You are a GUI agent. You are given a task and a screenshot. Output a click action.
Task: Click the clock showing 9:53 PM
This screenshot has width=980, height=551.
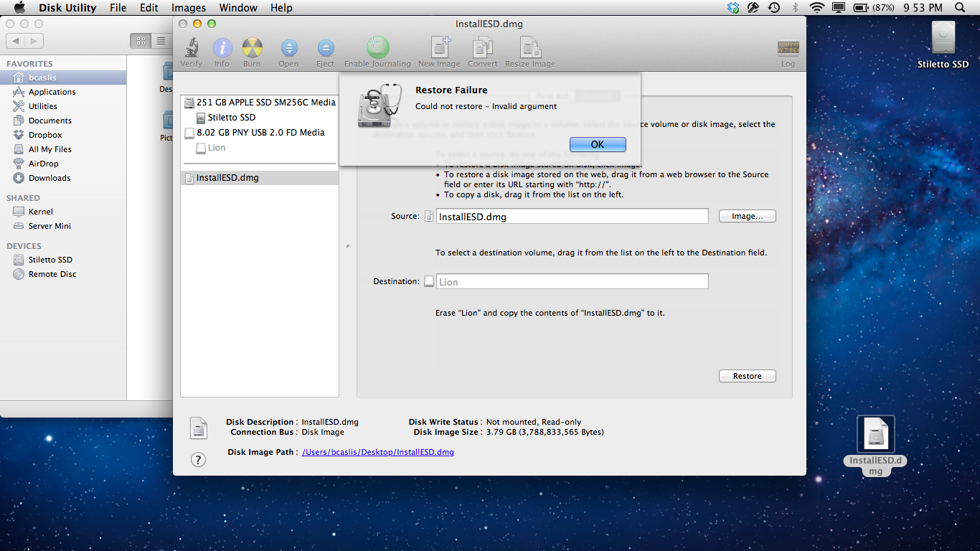[x=923, y=8]
